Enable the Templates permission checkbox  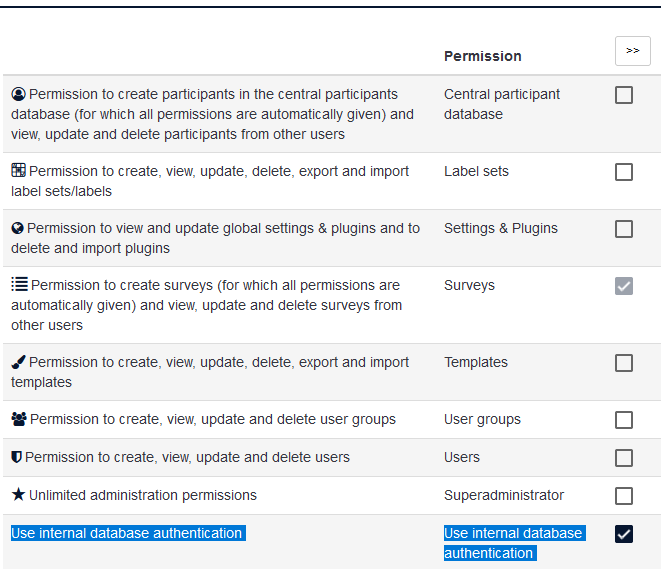(x=623, y=363)
